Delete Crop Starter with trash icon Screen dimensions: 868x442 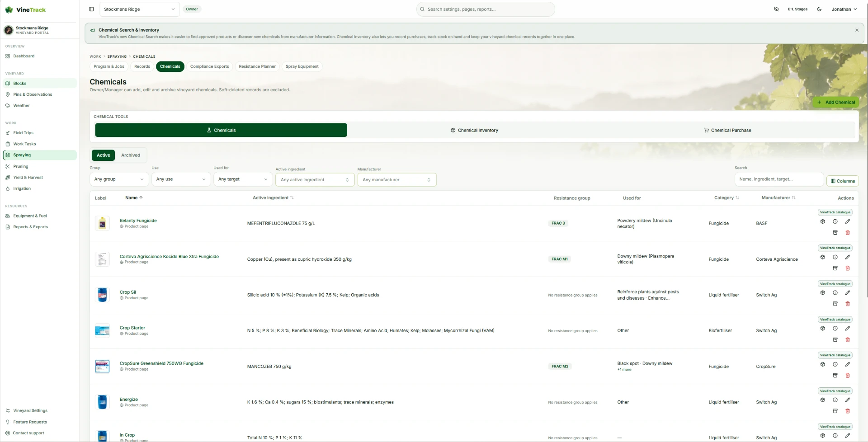coord(848,339)
